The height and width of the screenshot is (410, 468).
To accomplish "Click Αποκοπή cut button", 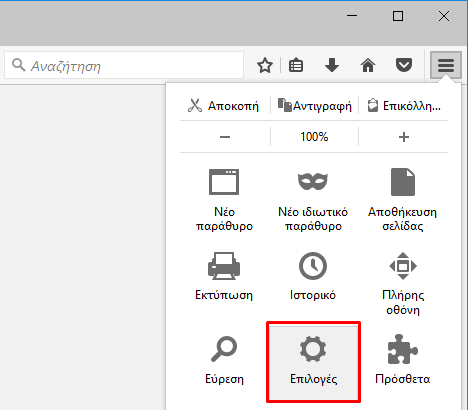I will [224, 106].
